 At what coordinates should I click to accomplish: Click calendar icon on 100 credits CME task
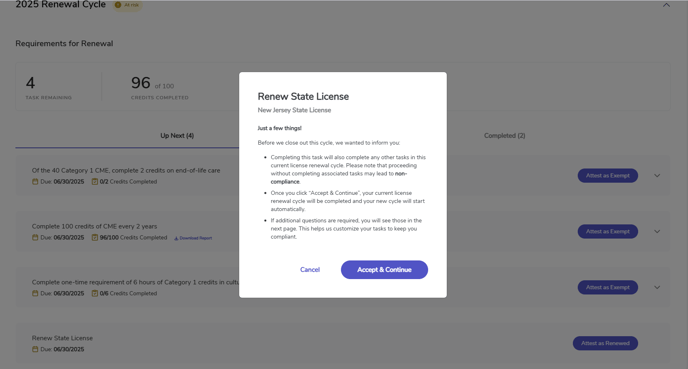(x=35, y=237)
